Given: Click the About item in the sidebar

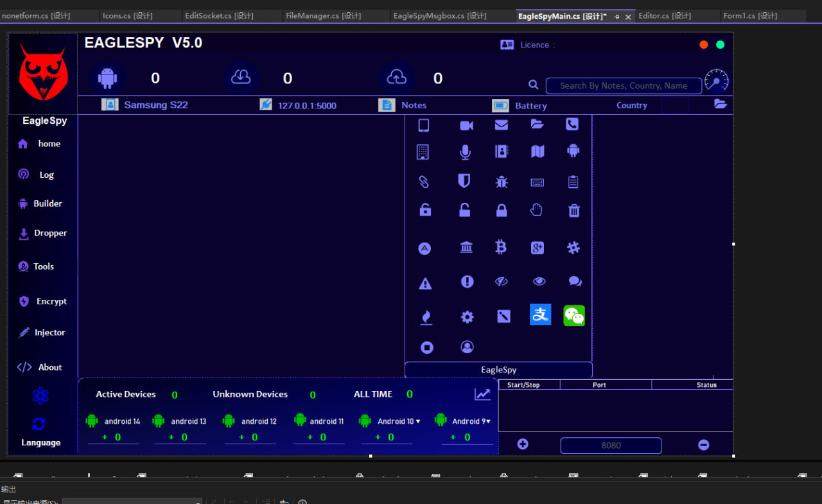Looking at the screenshot, I should click(x=49, y=367).
